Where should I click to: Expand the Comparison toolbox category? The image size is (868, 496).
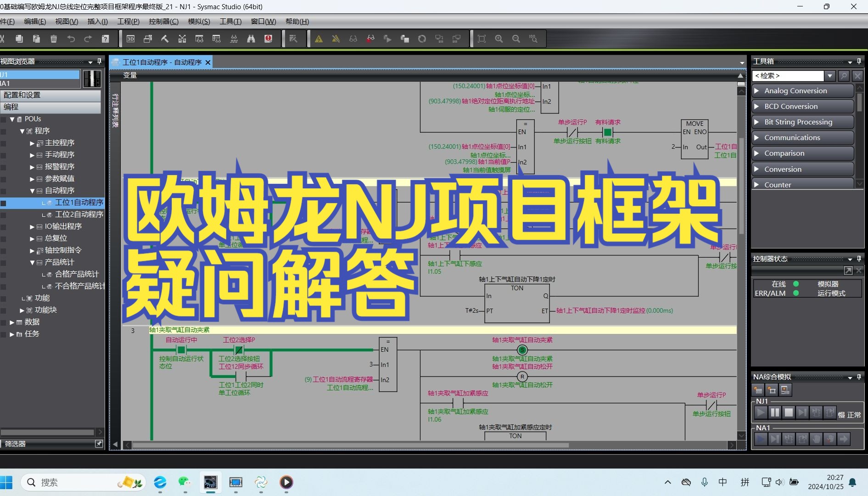802,153
